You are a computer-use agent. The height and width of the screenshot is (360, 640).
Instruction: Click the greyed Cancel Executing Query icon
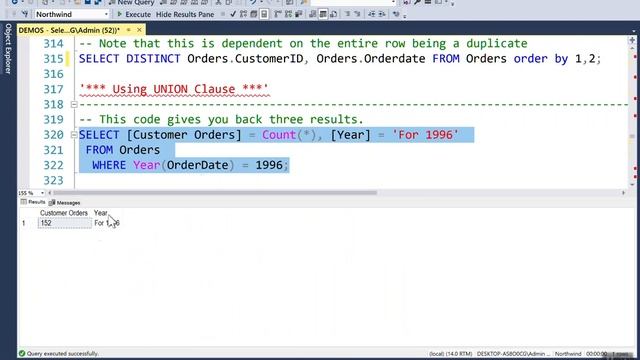[x=222, y=14]
